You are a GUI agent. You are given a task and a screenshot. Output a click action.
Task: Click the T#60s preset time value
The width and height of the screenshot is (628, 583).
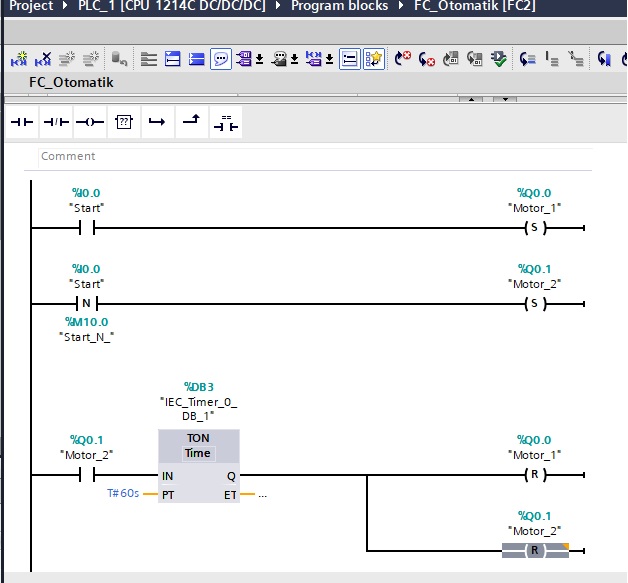(x=123, y=493)
